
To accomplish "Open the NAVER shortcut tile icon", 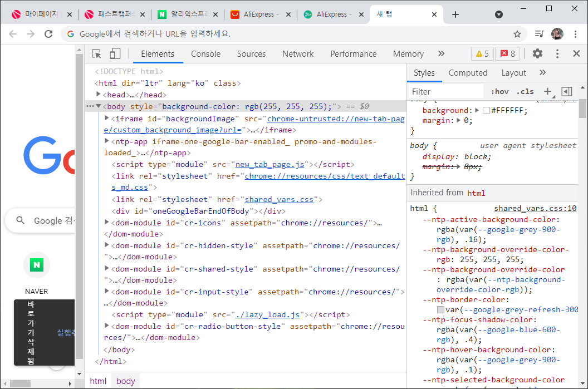I will click(x=37, y=265).
